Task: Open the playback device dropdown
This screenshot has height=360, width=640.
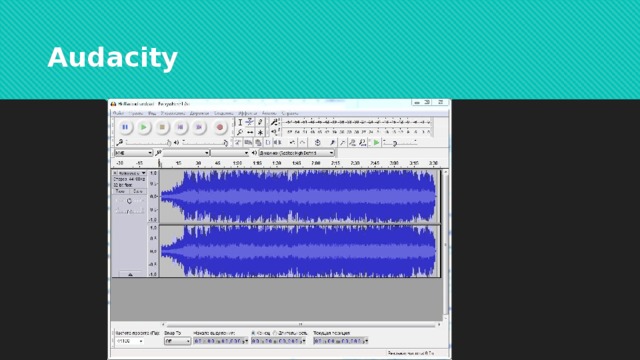Action: [297, 153]
